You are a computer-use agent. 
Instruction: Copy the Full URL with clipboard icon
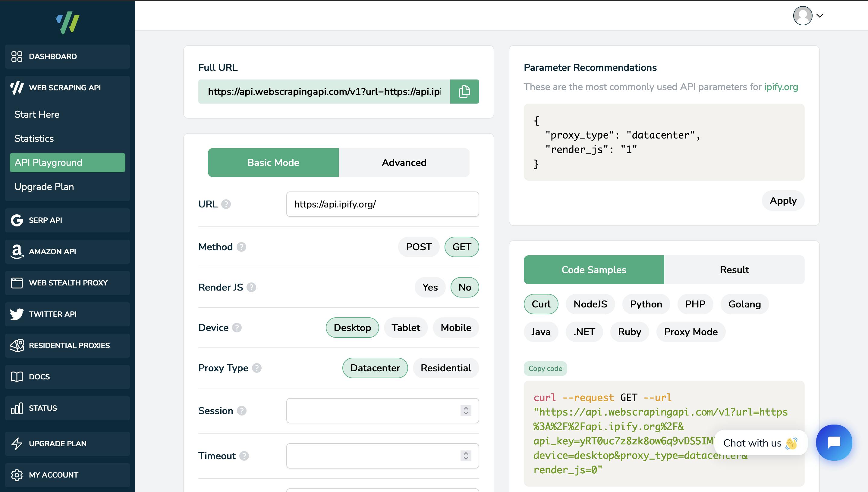point(464,92)
